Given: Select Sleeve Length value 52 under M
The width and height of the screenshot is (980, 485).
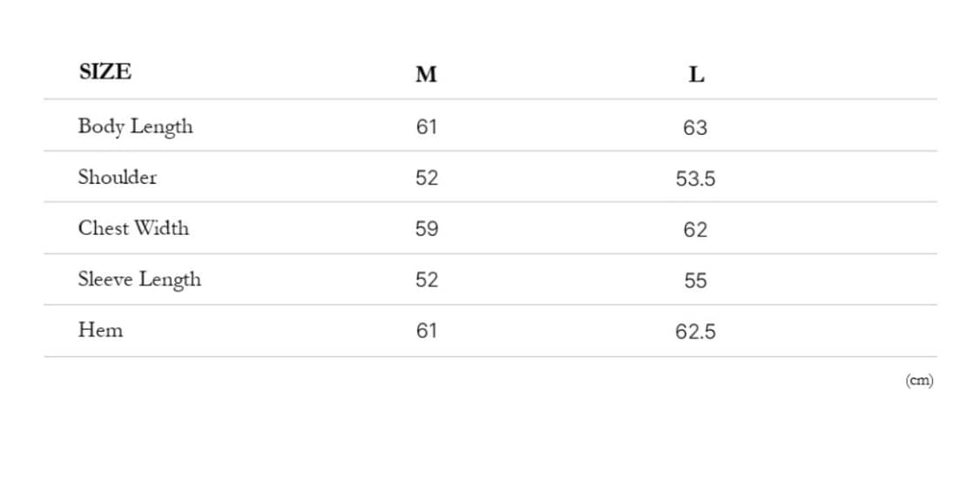Looking at the screenshot, I should click(426, 280).
